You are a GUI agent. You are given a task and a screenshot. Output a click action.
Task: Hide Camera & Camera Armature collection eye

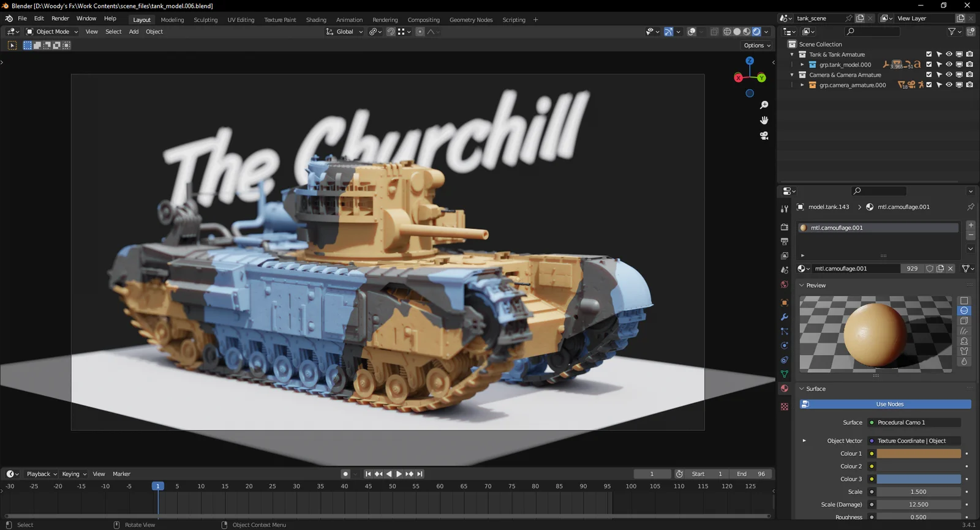pyautogui.click(x=949, y=75)
